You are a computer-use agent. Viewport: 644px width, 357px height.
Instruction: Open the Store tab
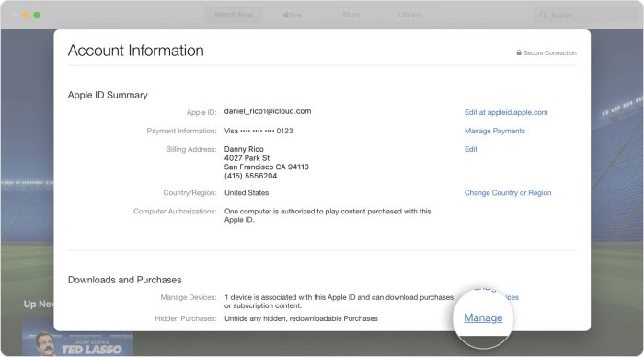[x=351, y=15]
